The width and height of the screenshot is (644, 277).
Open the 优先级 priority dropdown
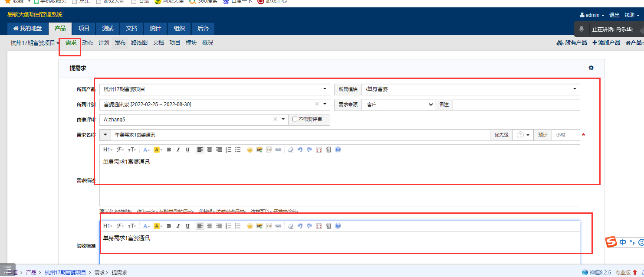[523, 135]
